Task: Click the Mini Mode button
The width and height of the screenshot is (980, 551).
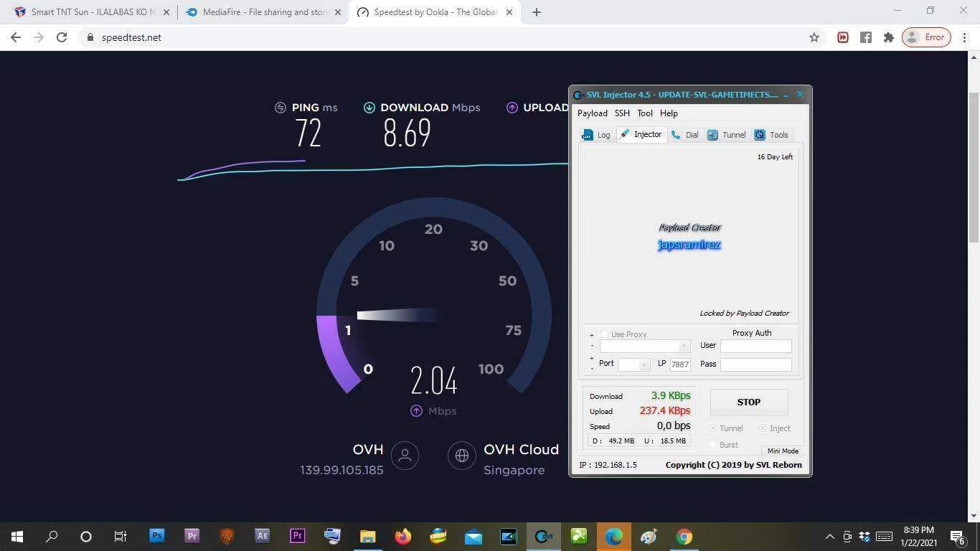Action: [x=783, y=451]
